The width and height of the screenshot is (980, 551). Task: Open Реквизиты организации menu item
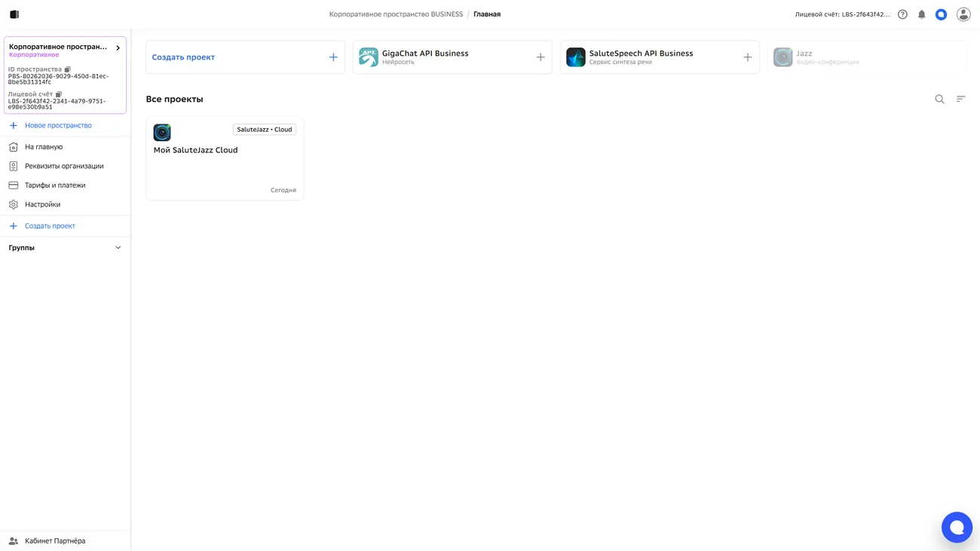tap(64, 166)
